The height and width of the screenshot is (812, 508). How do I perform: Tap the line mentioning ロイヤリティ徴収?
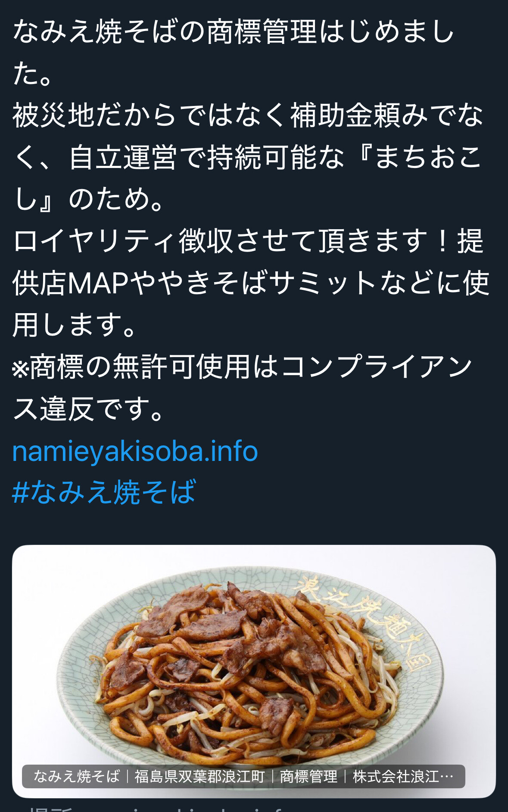248,241
